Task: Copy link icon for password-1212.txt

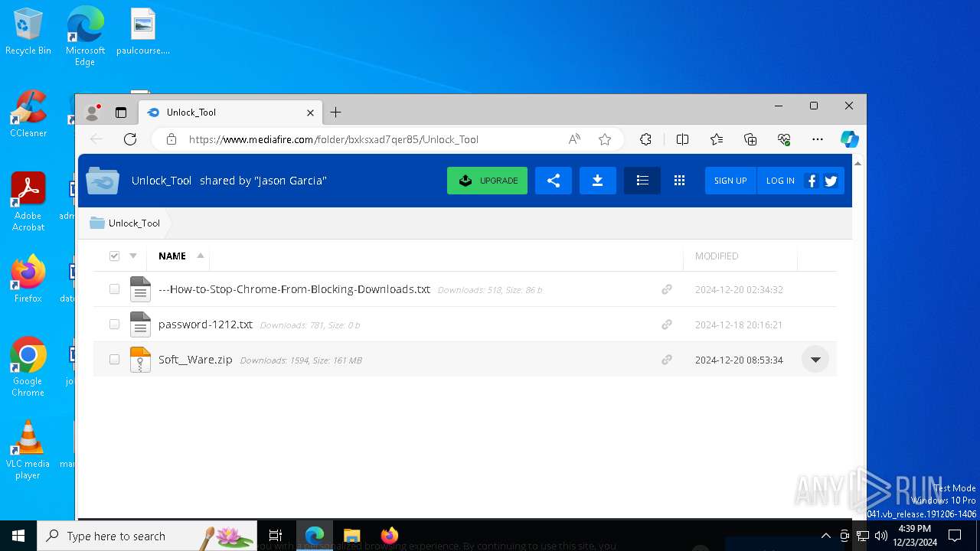Action: point(667,324)
